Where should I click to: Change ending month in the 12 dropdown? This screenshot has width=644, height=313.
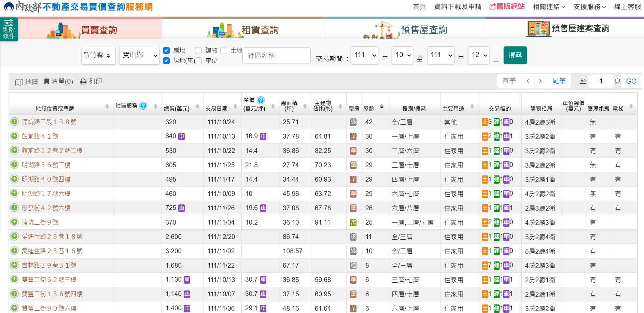tap(479, 55)
